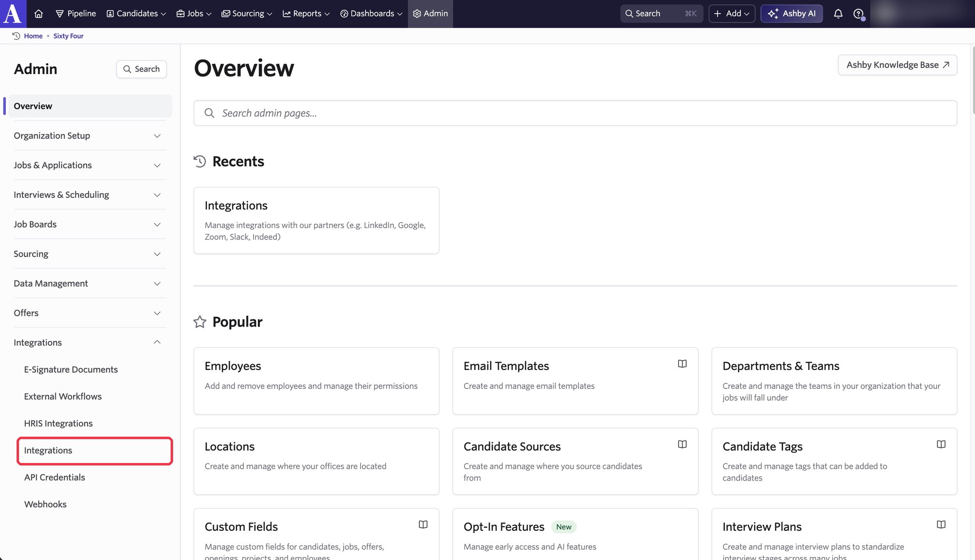Open Pipeline in the top navigation
The width and height of the screenshot is (975, 560).
(76, 14)
